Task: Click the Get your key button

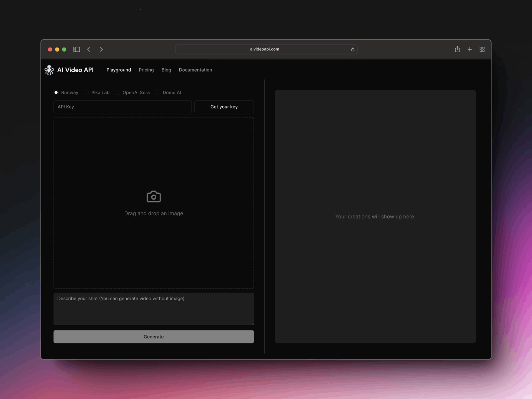Action: pos(224,107)
